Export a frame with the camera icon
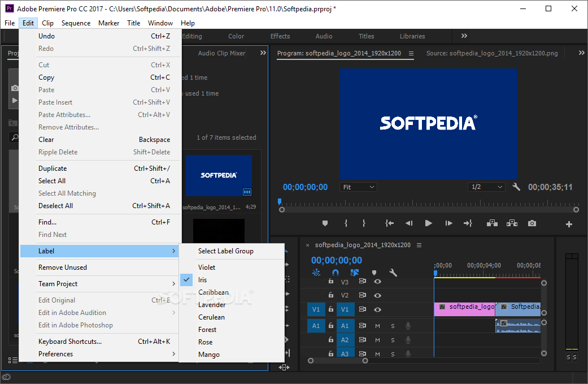The image size is (588, 384). coord(532,223)
